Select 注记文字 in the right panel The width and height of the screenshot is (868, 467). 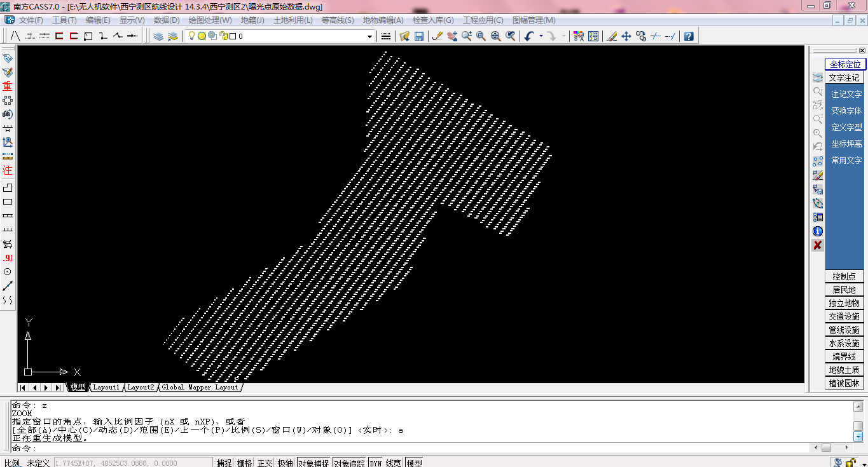point(846,94)
